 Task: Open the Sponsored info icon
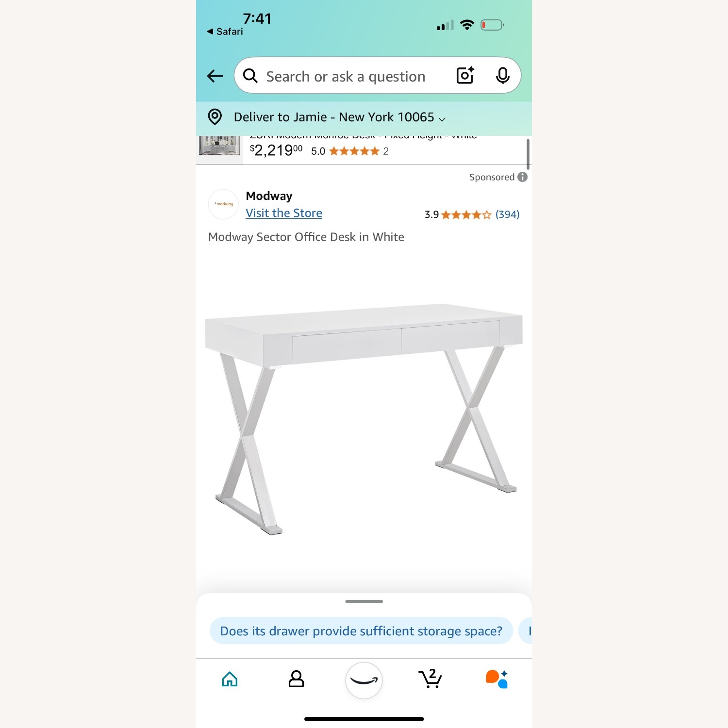[x=522, y=177]
